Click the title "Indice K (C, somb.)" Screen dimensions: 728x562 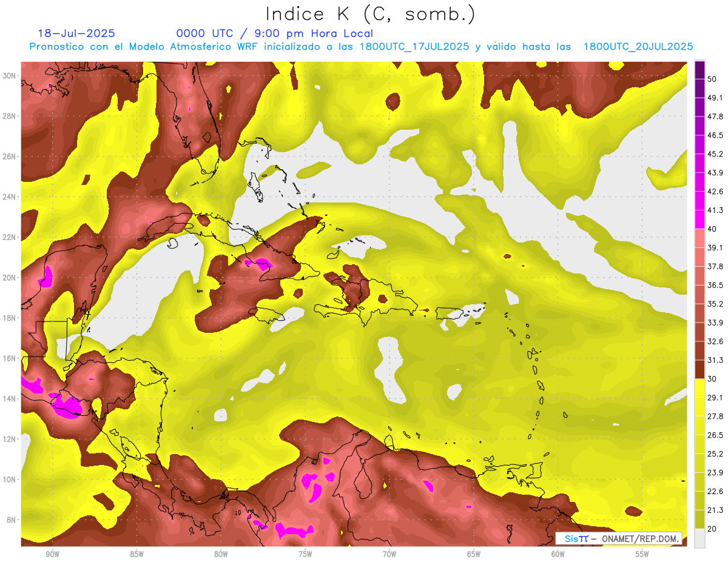point(371,14)
